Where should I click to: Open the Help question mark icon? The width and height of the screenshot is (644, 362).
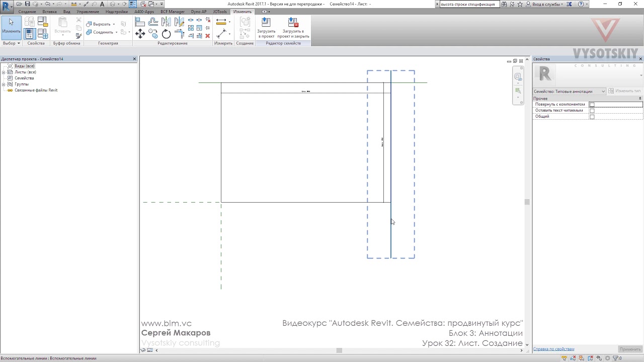(581, 4)
